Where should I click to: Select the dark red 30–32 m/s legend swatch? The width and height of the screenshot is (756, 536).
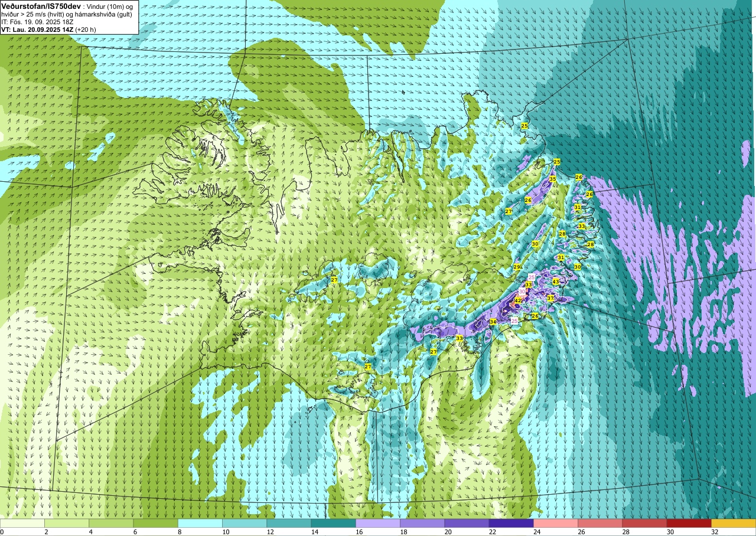coord(689,523)
